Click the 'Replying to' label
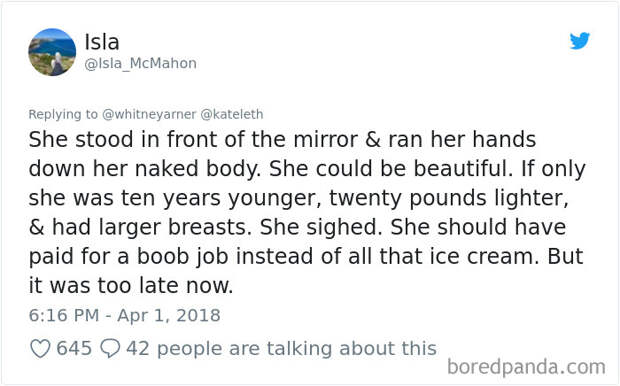This screenshot has width=620, height=386. (x=63, y=114)
